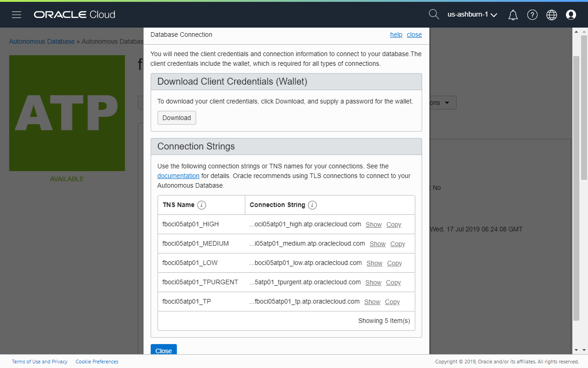Click the Showing 5 Item(s) text

(x=384, y=321)
